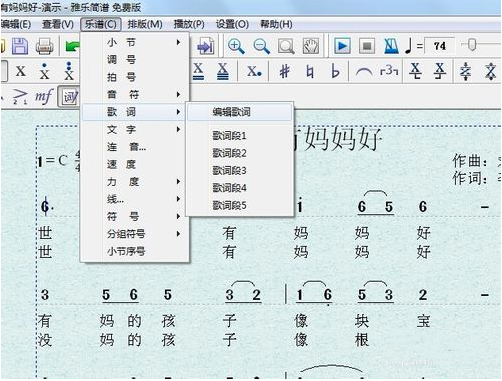Select 歌词段4
The width and height of the screenshot is (502, 381).
click(x=240, y=188)
